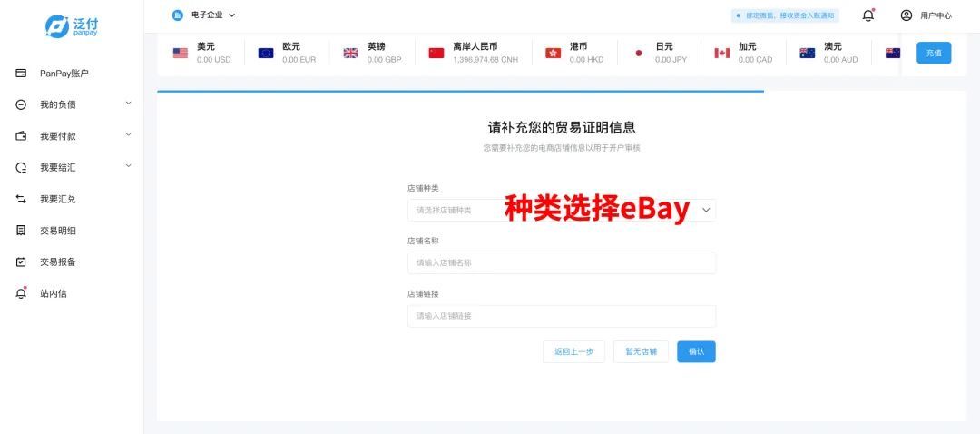Select the Hong Kong flag HKD balance

pos(553,53)
